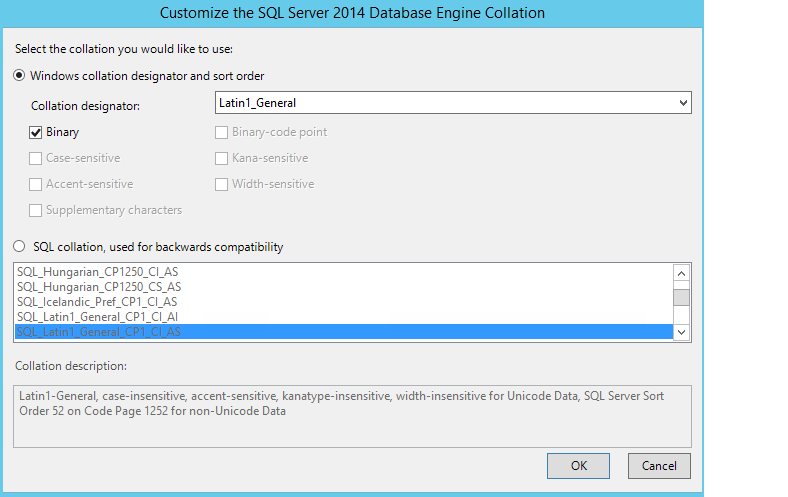Click the collation description text box
Screen dimensions: 788x497
[x=352, y=417]
